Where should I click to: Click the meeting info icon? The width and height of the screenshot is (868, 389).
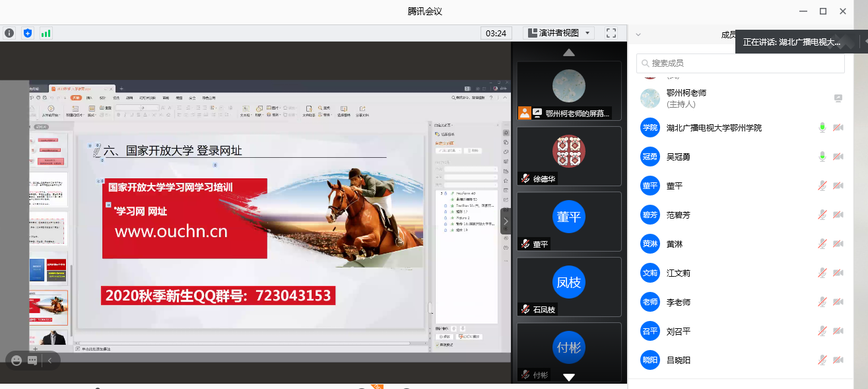click(x=9, y=33)
